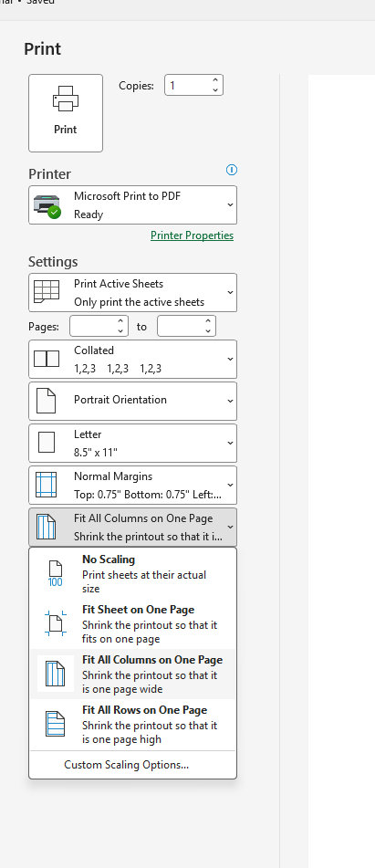This screenshot has height=868, width=375.
Task: Expand the Printer selection dropdown
Action: click(x=132, y=204)
